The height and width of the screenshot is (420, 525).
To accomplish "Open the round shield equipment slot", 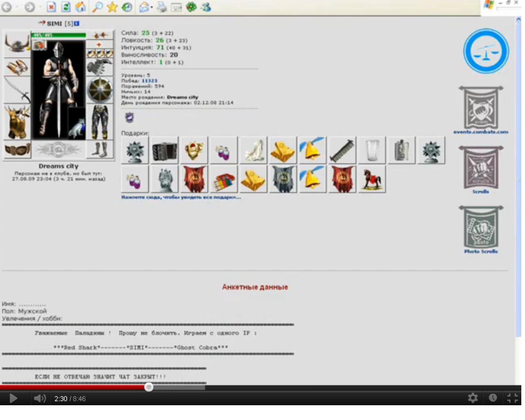I will (x=100, y=91).
